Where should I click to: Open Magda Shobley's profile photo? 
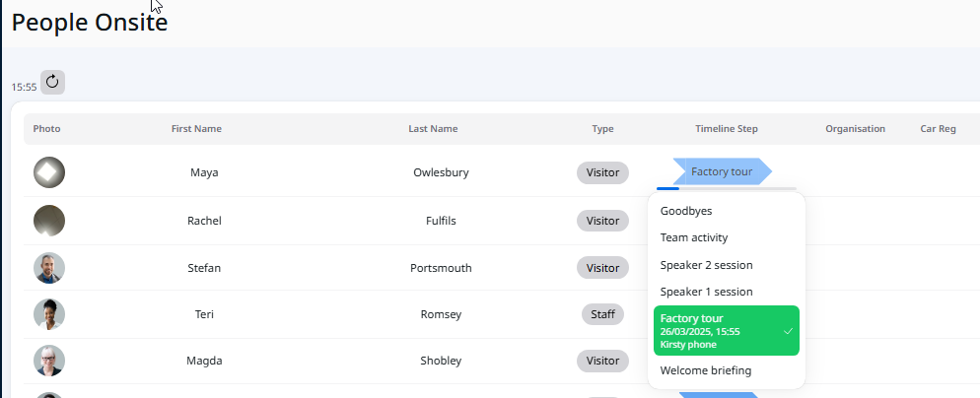(x=49, y=361)
